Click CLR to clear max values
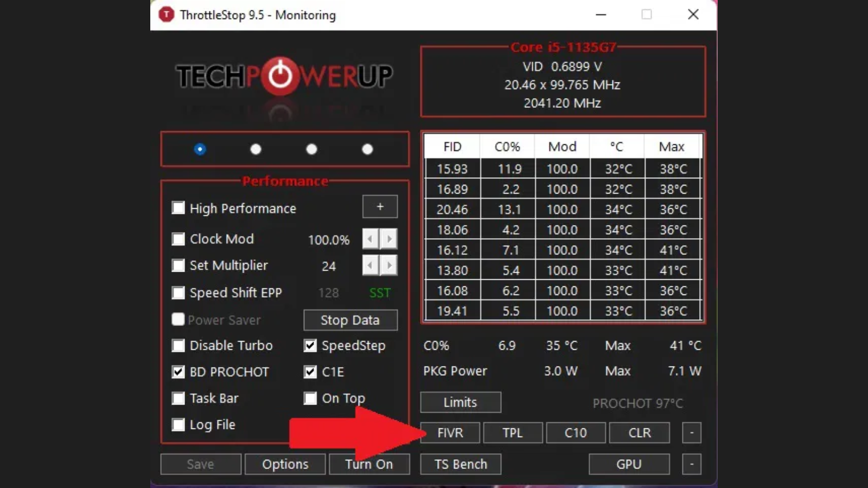 pyautogui.click(x=640, y=433)
